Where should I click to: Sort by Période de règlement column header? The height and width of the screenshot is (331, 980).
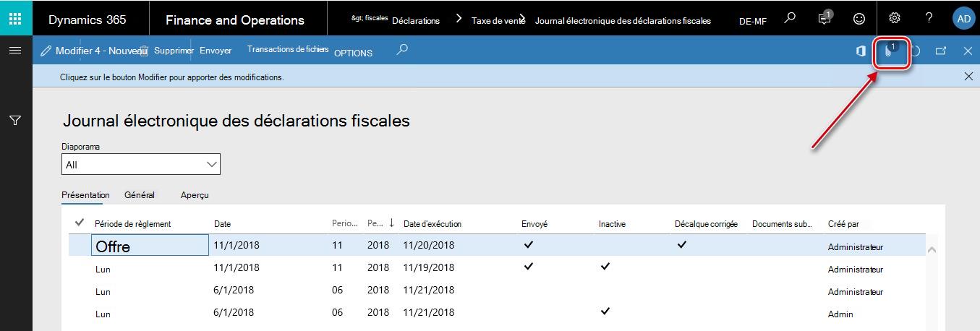click(133, 224)
